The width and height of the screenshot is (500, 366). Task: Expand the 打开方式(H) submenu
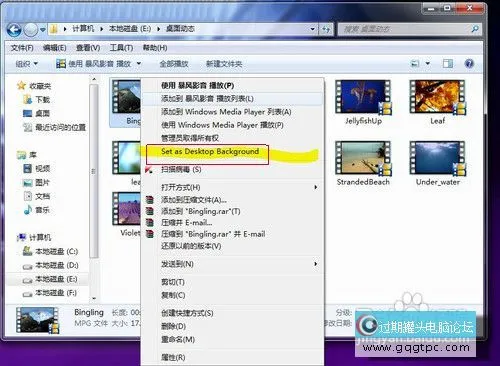coord(232,187)
